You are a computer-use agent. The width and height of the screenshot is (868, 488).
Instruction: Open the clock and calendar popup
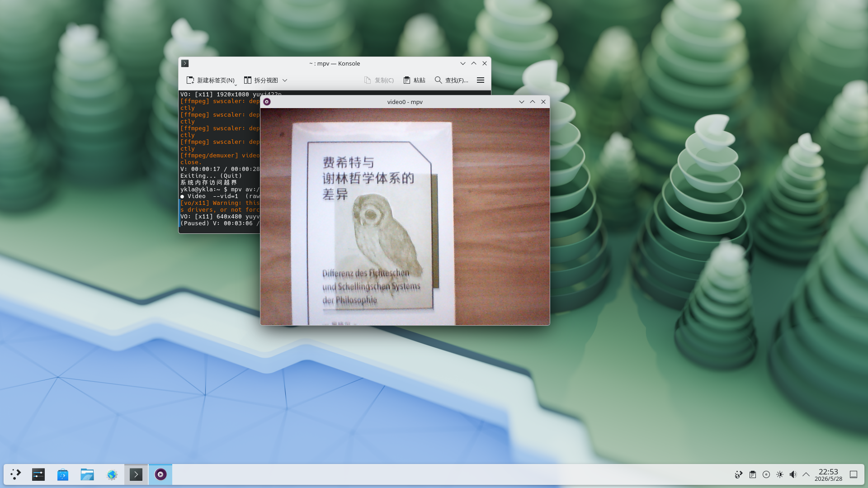[x=828, y=475]
